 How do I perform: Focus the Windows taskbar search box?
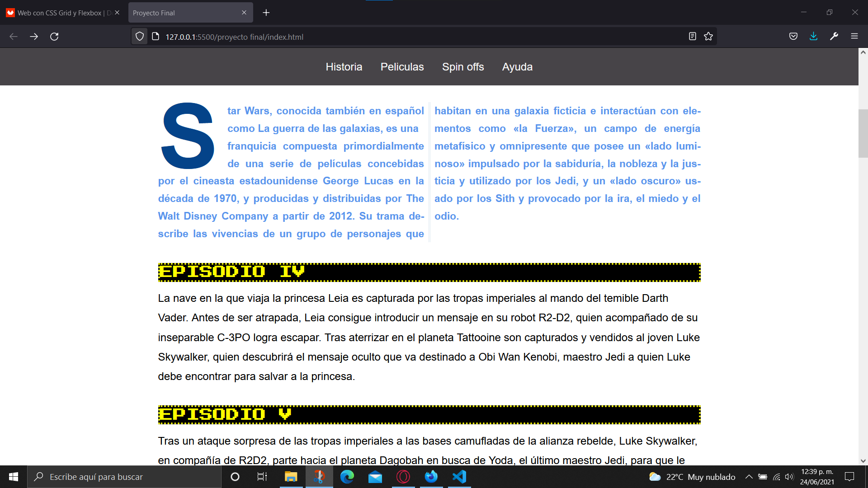(x=124, y=477)
